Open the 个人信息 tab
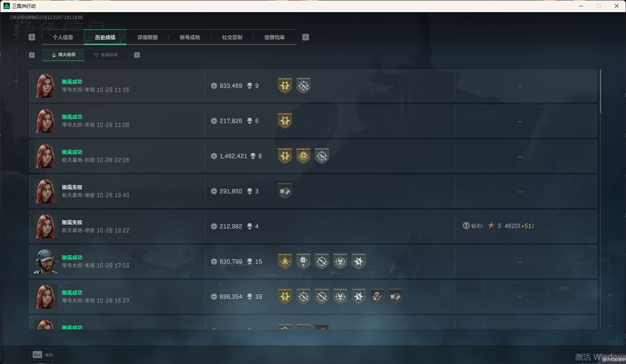This screenshot has width=626, height=364. click(63, 37)
